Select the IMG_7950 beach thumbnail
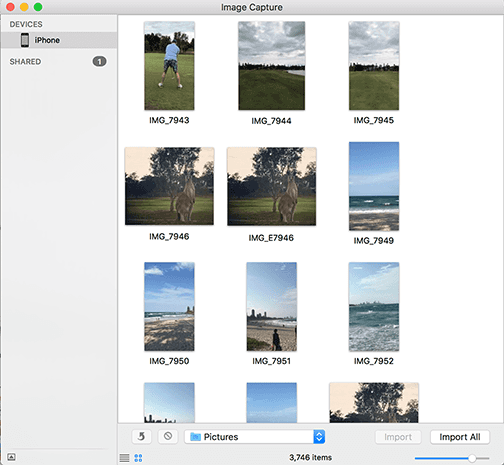 169,306
